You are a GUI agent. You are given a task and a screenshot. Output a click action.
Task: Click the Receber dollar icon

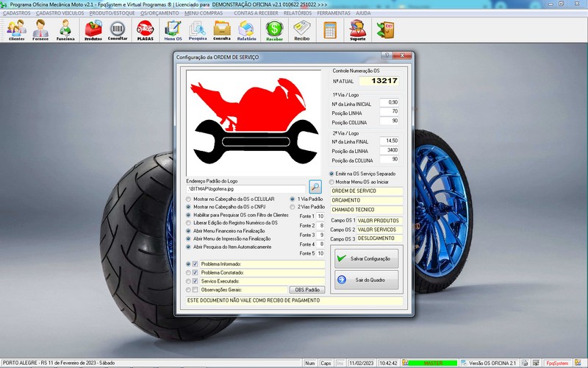(x=274, y=30)
